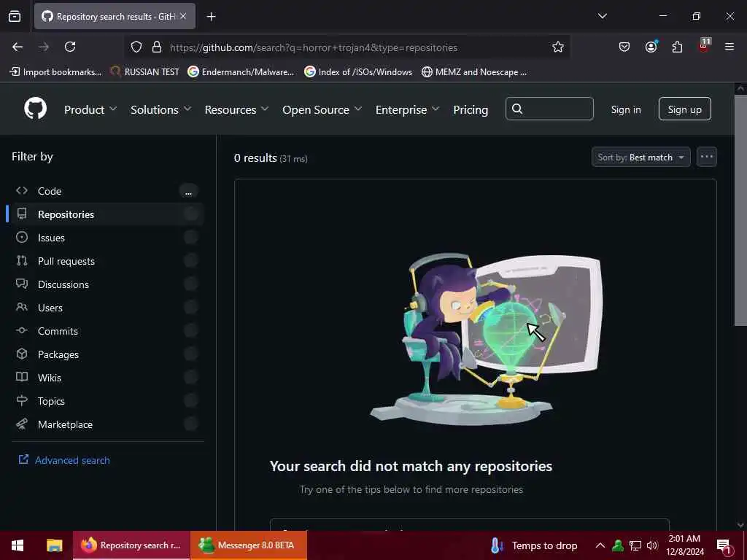Click the page vertical scrollbar thumb
Image resolution: width=747 pixels, height=560 pixels.
(x=740, y=211)
